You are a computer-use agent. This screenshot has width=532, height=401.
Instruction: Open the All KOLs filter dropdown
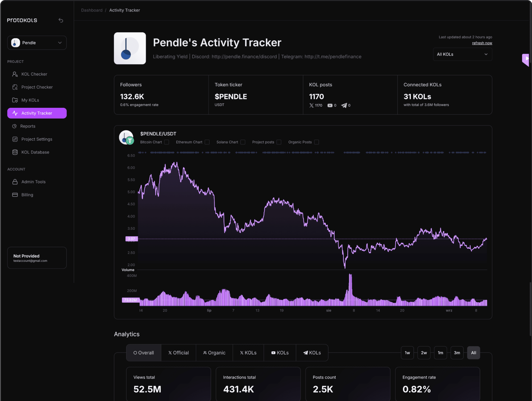click(x=462, y=54)
